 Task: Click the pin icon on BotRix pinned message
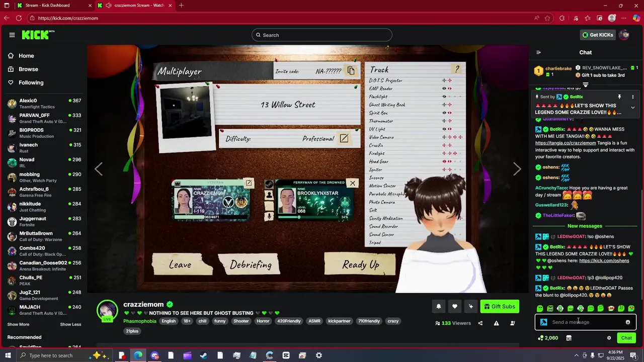click(x=619, y=97)
